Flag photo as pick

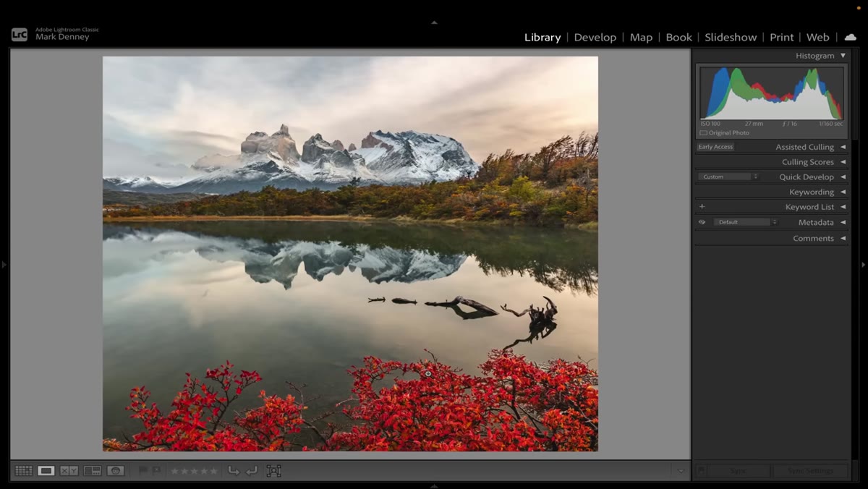coord(143,471)
